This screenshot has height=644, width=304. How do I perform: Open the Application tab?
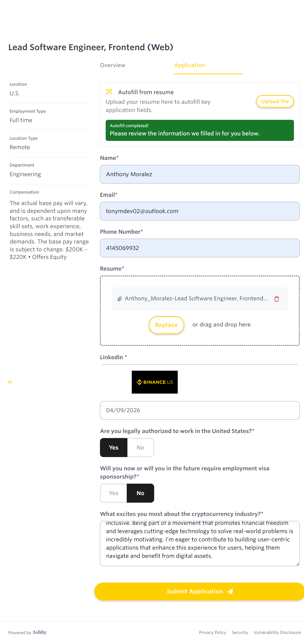click(189, 65)
